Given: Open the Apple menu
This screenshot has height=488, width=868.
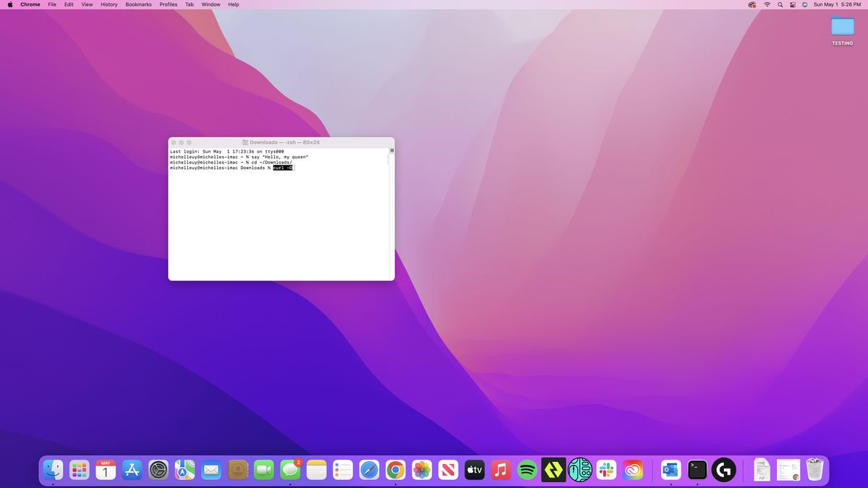Looking at the screenshot, I should (10, 4).
